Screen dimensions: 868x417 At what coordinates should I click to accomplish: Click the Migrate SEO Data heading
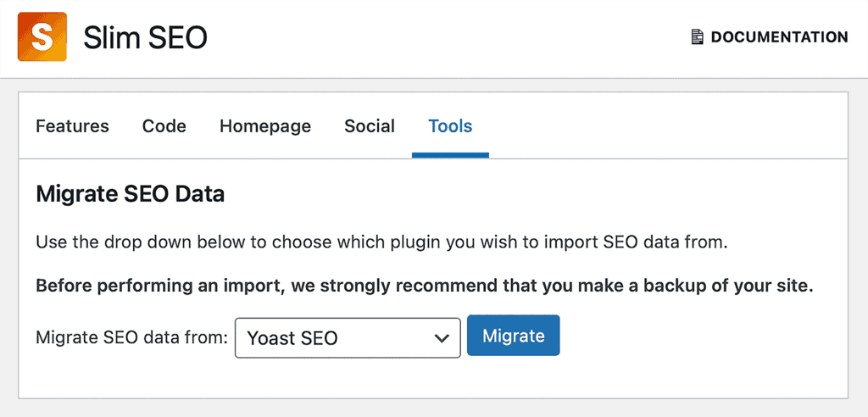[x=130, y=194]
